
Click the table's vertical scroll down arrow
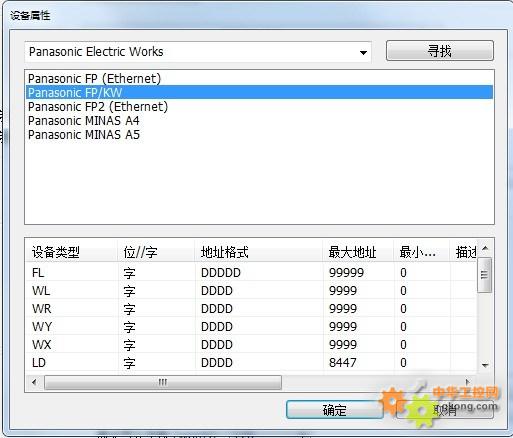click(485, 365)
